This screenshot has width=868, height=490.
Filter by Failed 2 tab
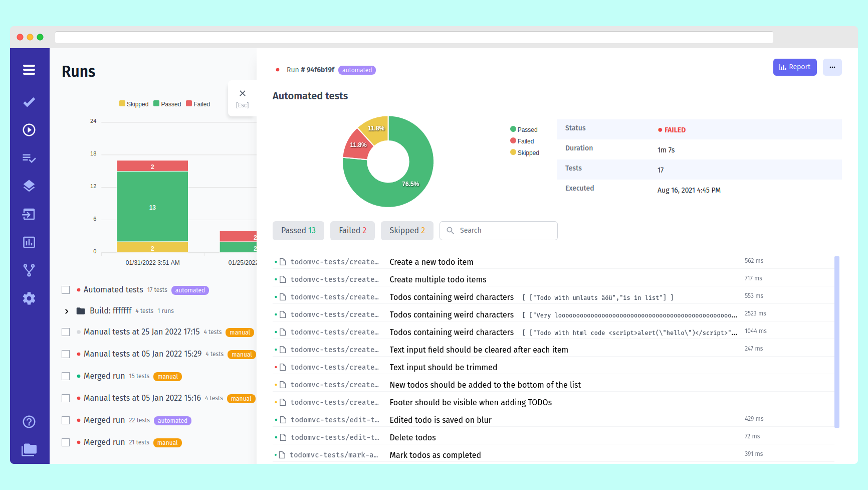tap(353, 231)
